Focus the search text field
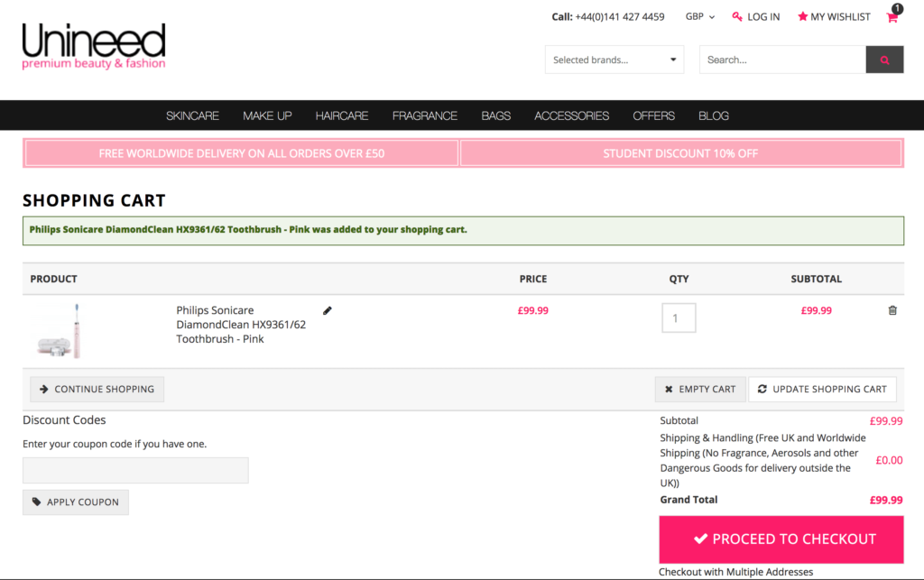Viewport: 924px width, 580px height. coord(782,60)
